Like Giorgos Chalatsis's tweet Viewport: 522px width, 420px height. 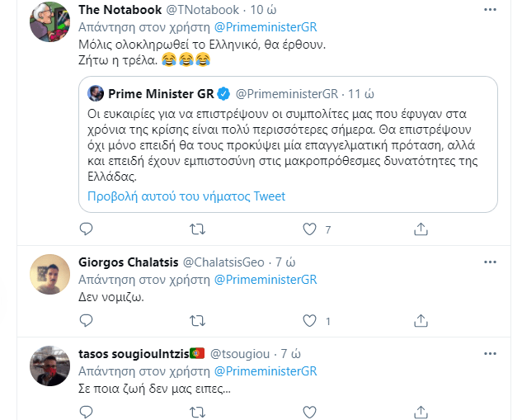(309, 320)
